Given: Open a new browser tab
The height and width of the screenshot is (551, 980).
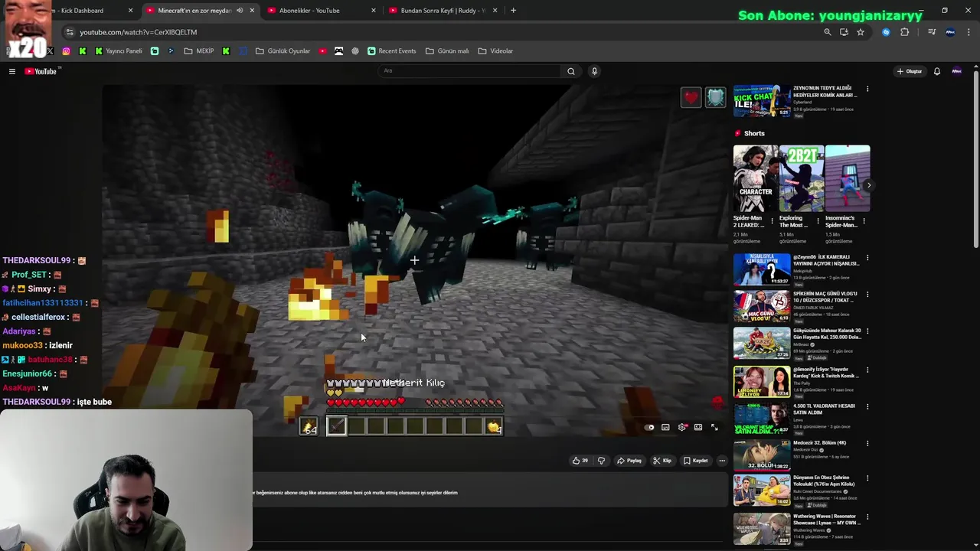Looking at the screenshot, I should pyautogui.click(x=513, y=11).
